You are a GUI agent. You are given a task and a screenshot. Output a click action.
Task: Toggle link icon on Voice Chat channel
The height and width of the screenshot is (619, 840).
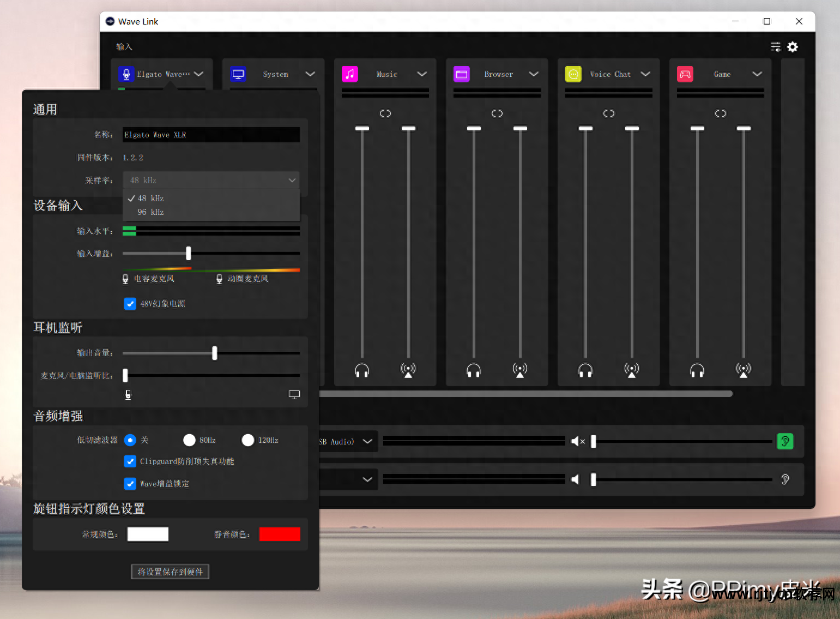point(609,113)
